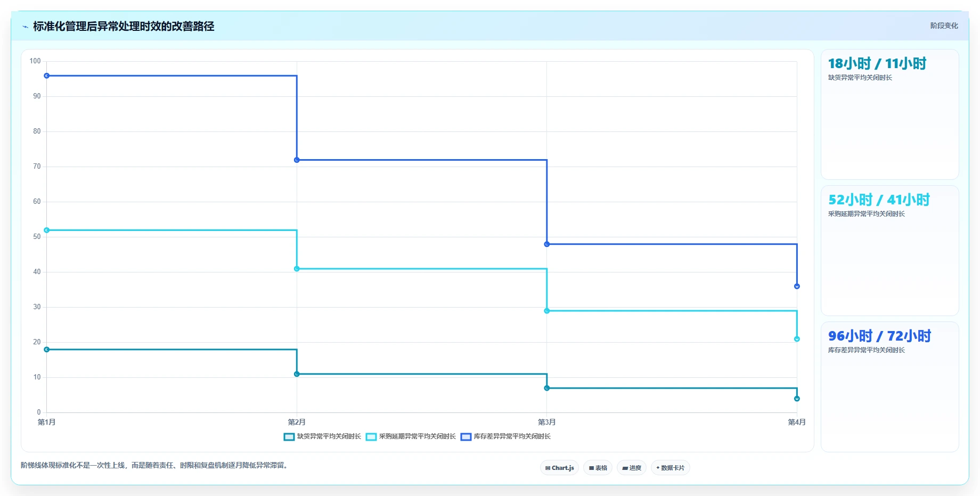Click the 18小时 / 11小时 stat card

pos(889,114)
